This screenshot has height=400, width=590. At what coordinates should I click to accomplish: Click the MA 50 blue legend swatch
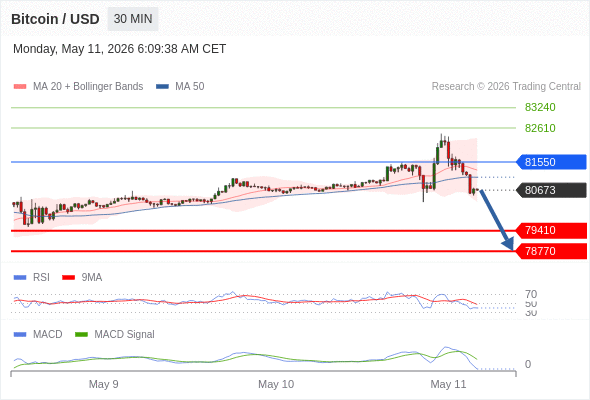[x=162, y=87]
